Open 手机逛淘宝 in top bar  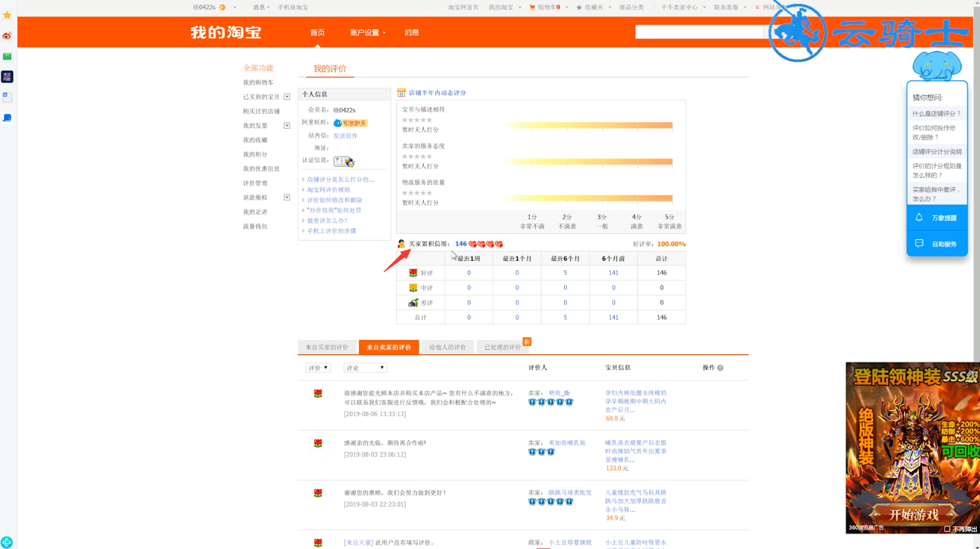pos(293,7)
